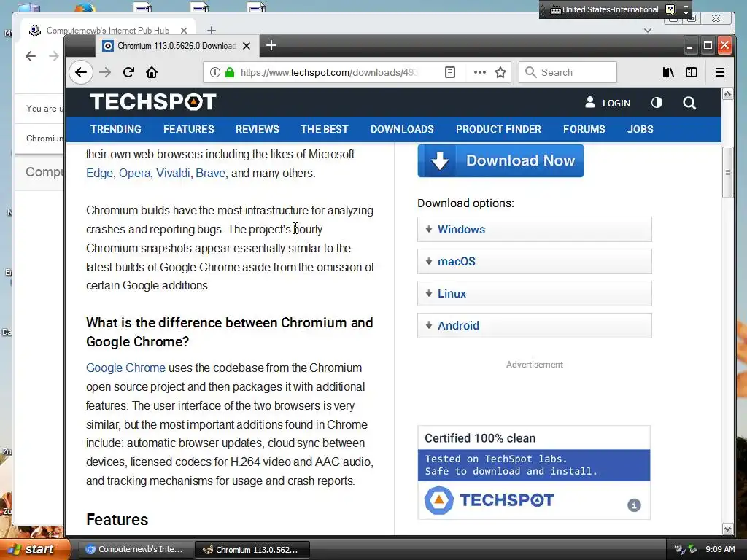Click the 9:09 AM clock in system tray

(720, 549)
